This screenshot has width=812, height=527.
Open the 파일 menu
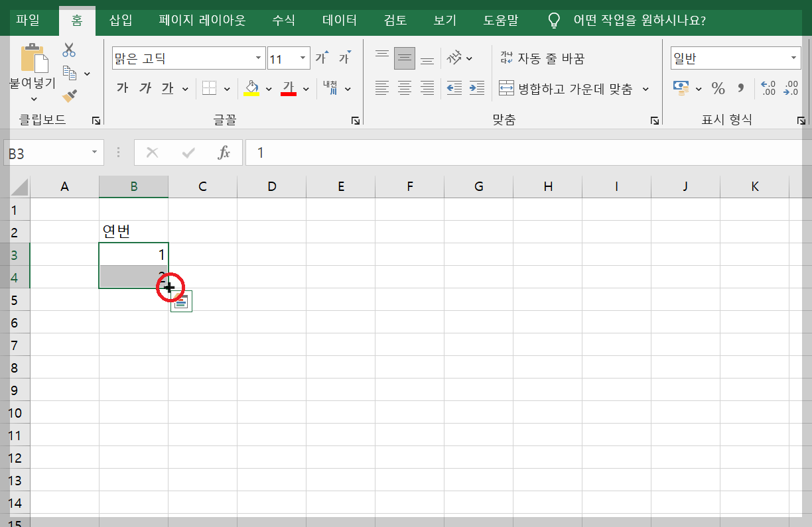coord(27,21)
